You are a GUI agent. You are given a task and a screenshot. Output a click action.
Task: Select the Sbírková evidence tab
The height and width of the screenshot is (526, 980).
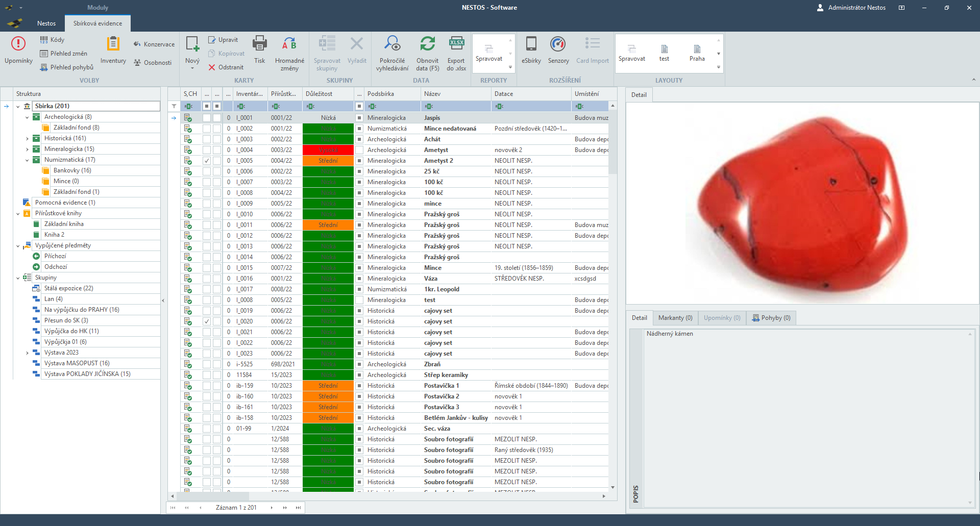97,23
